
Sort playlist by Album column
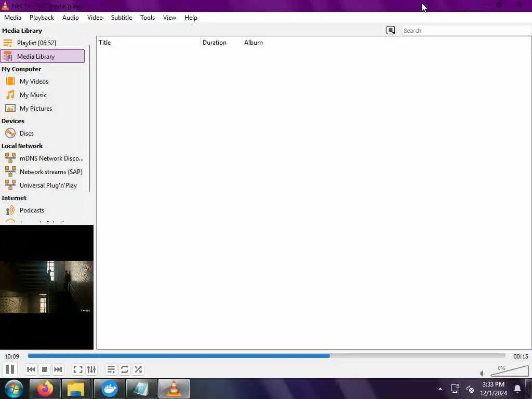coord(254,43)
